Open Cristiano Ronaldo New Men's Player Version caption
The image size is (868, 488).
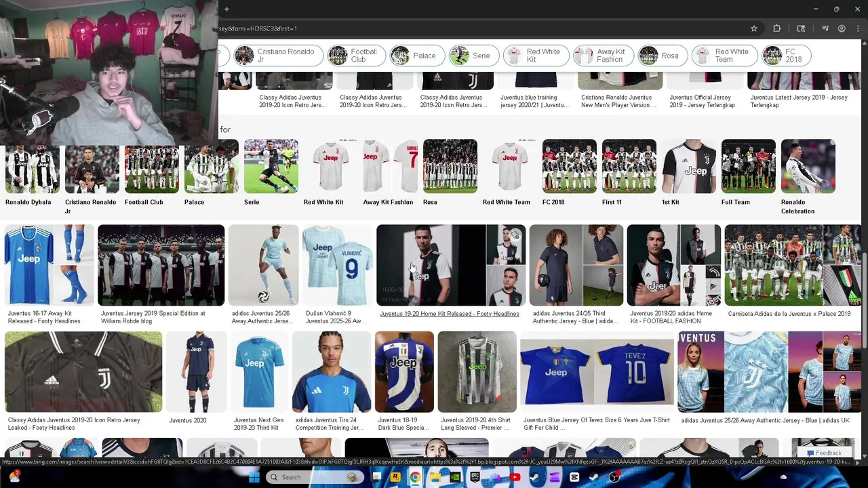pos(619,101)
